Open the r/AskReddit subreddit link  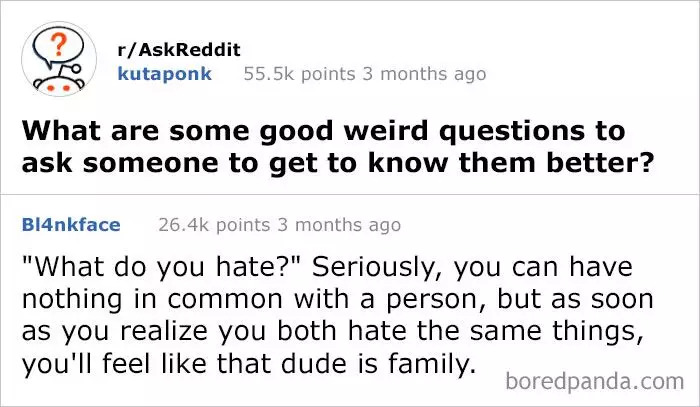(179, 50)
